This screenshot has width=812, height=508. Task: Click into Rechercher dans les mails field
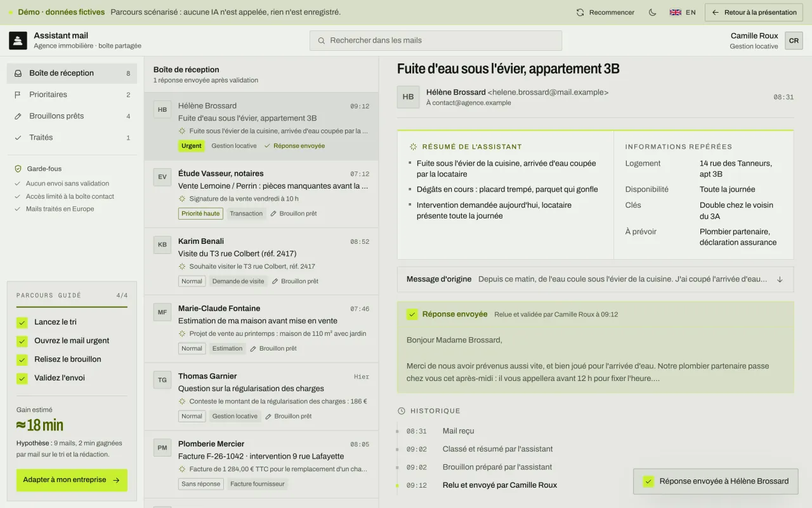click(436, 41)
